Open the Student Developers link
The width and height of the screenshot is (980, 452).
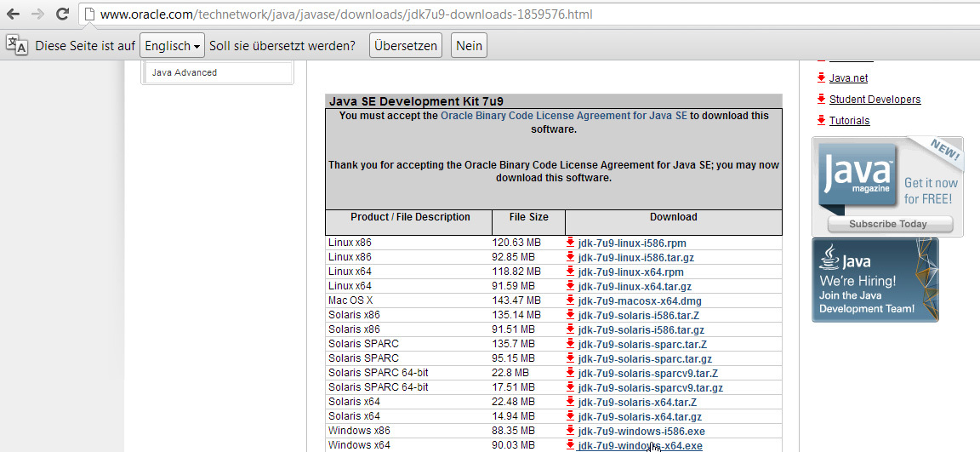pos(875,100)
